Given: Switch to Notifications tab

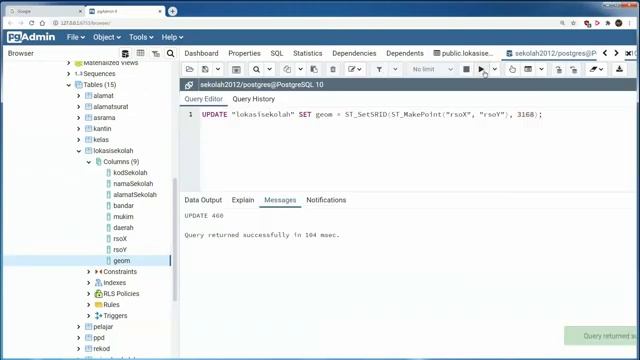Looking at the screenshot, I should [326, 200].
